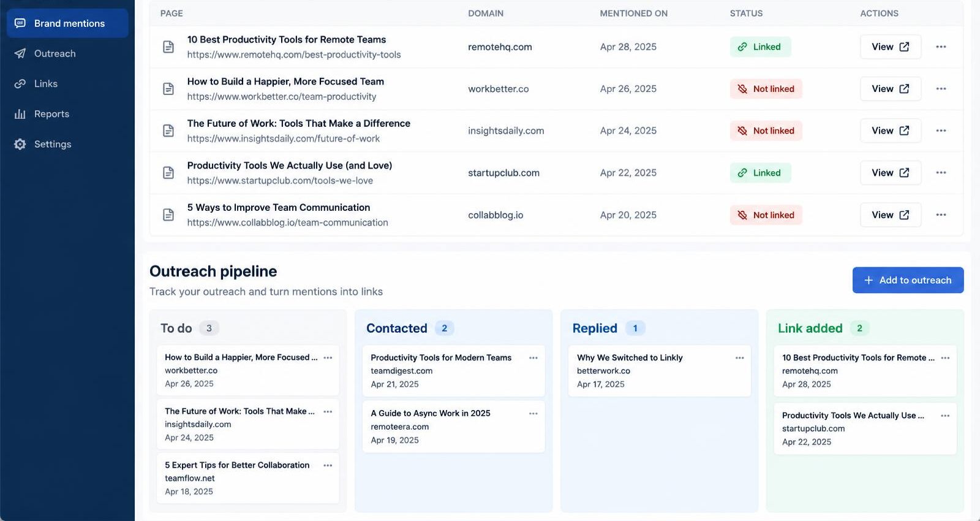
Task: View the collabblog.io mention page
Action: (891, 215)
